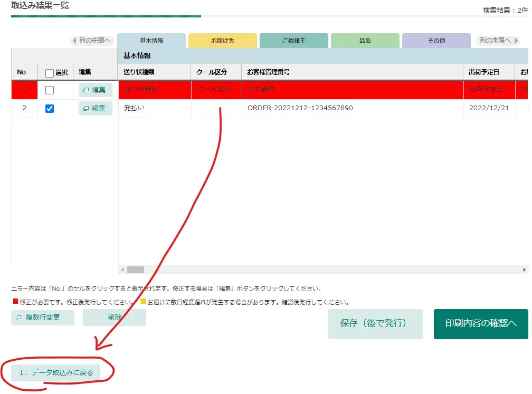
Task: Open the その他 tab
Action: [436, 41]
